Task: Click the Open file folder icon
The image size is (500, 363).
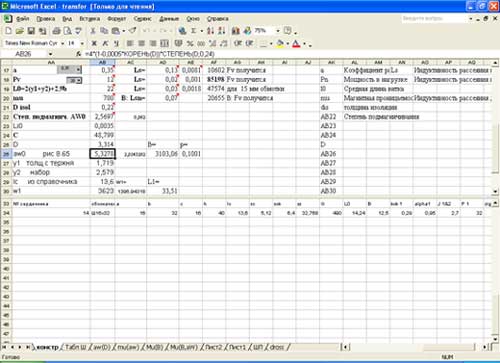Action: (20, 31)
